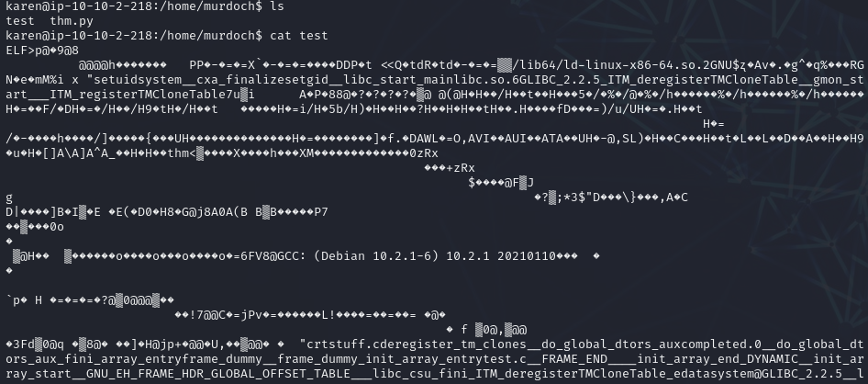
Task: Click the thm.py filename in ls output
Action: [72, 21]
